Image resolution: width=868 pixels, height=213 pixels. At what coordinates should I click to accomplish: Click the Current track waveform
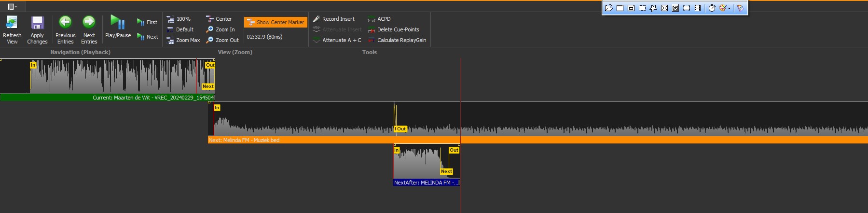click(x=107, y=76)
